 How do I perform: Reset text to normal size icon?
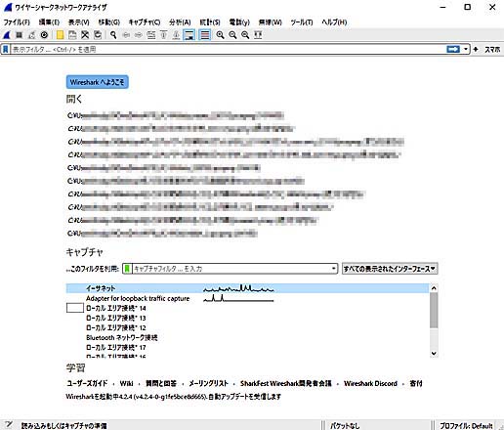(245, 35)
